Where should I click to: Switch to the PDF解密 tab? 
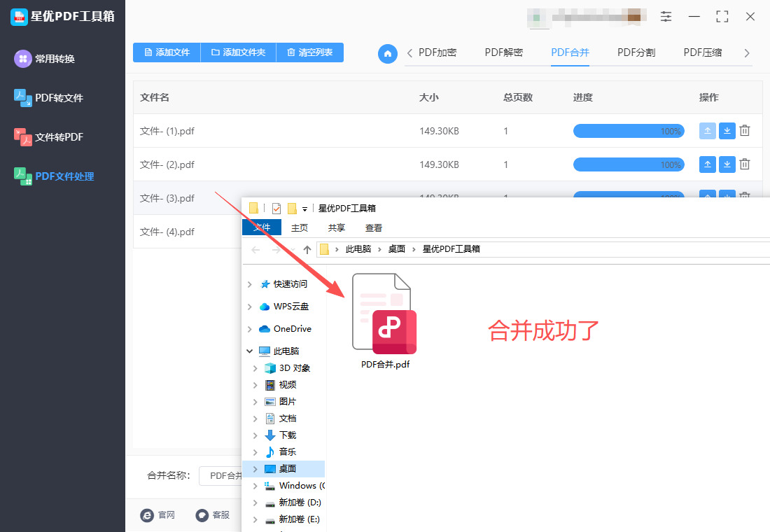click(x=504, y=52)
